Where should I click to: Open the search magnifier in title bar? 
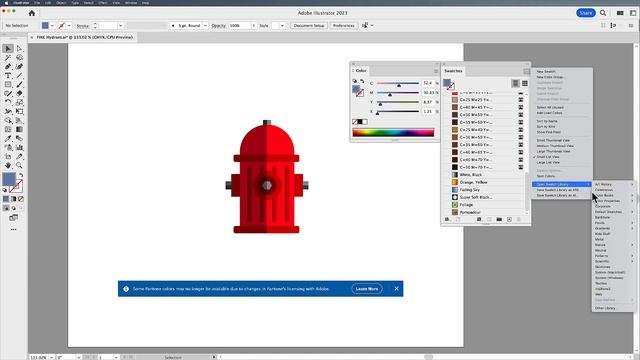point(603,13)
